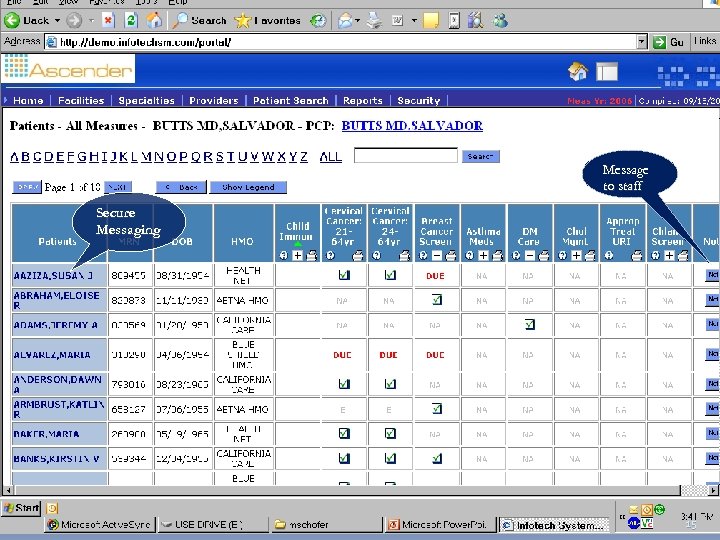The width and height of the screenshot is (720, 540).
Task: Click the browser Stop icon
Action: pos(107,20)
